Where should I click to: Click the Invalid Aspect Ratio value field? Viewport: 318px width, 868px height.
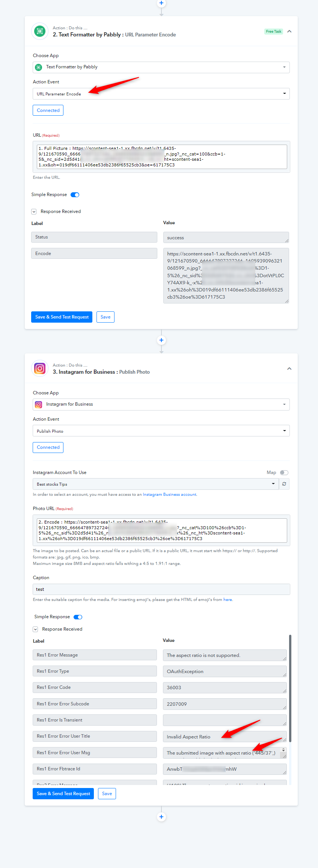(x=225, y=737)
